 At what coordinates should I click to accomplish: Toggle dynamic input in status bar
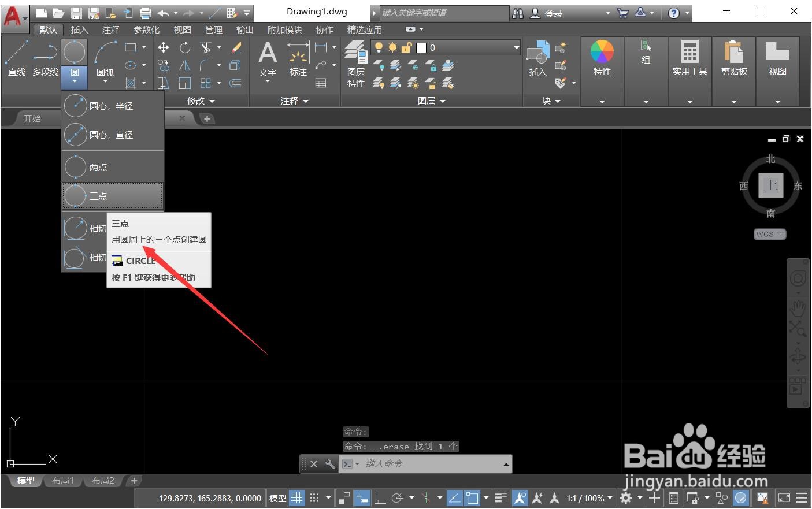(x=362, y=497)
